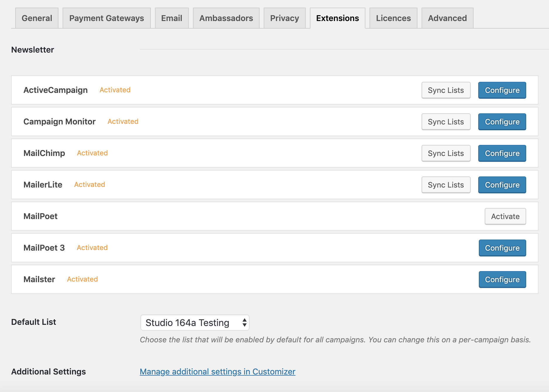549x392 pixels.
Task: Activate the MailPoet extension
Action: [x=505, y=216]
